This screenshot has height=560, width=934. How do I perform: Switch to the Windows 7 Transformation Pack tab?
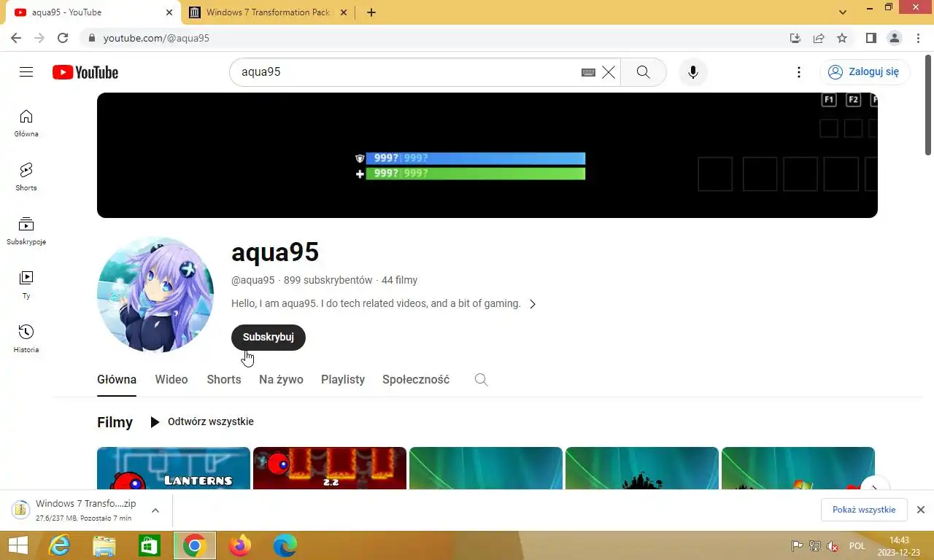[269, 12]
